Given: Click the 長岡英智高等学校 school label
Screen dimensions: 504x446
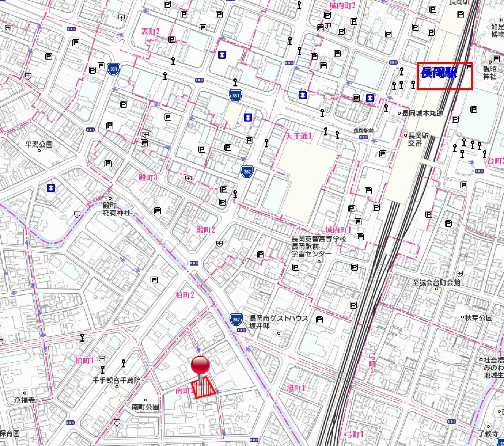Looking at the screenshot, I should coord(318,239).
